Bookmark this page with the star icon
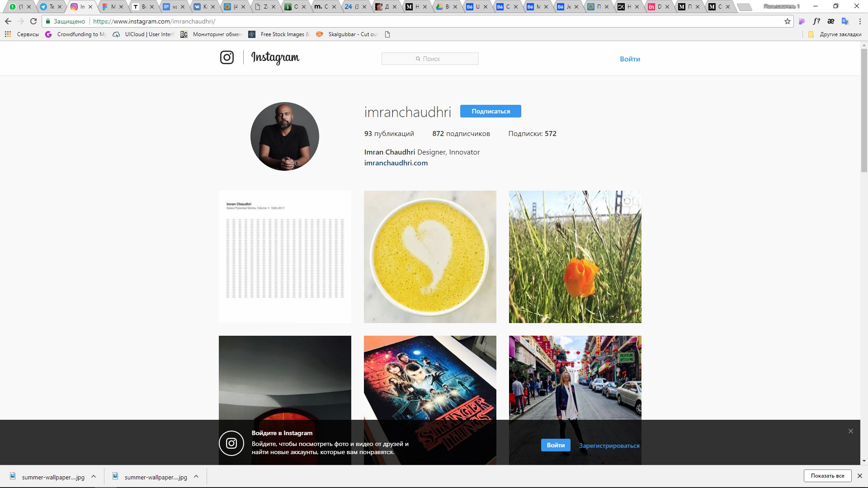868x488 pixels. tap(787, 21)
